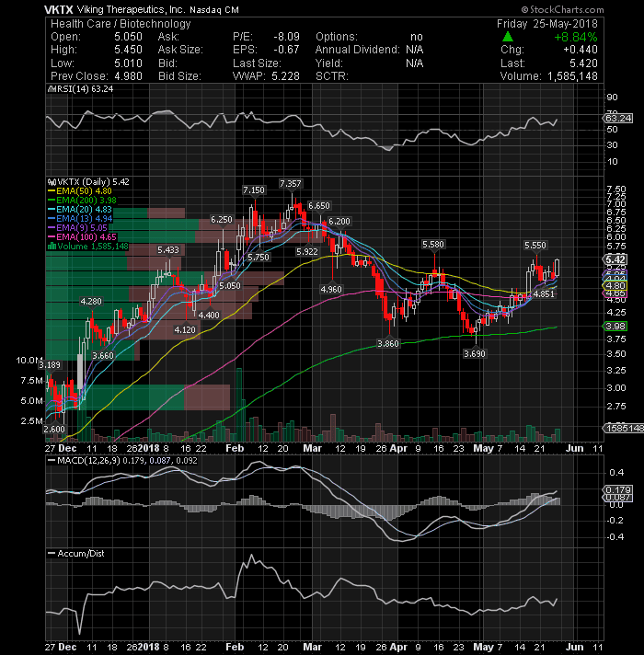Click the Accum/Dist indicator label
The height and width of the screenshot is (655, 644).
coord(76,554)
